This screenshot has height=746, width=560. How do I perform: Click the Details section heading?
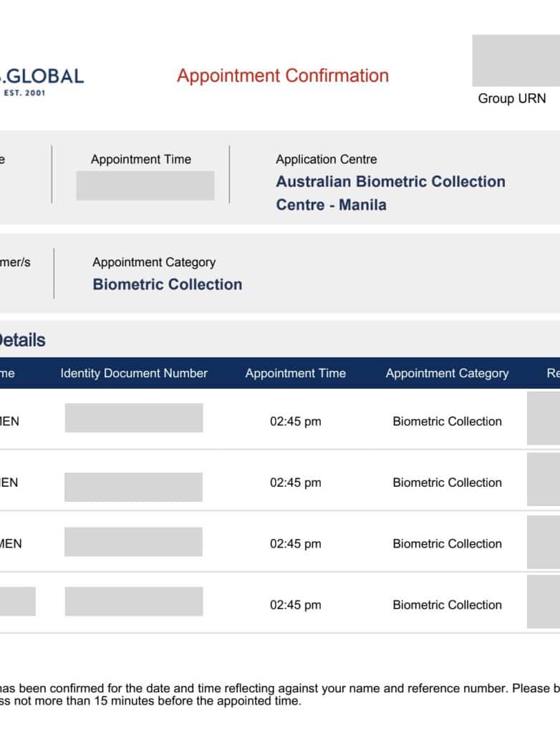pyautogui.click(x=22, y=340)
